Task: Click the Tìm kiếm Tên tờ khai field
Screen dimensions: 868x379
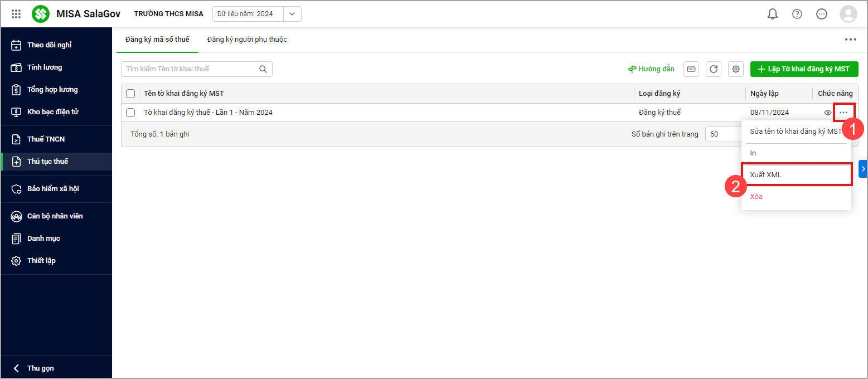Action: pyautogui.click(x=190, y=69)
